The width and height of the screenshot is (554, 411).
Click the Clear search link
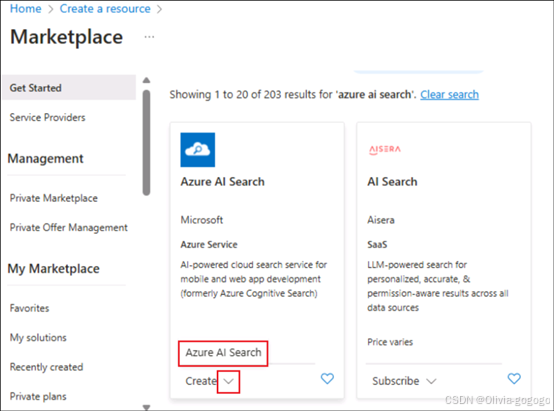[x=449, y=95]
